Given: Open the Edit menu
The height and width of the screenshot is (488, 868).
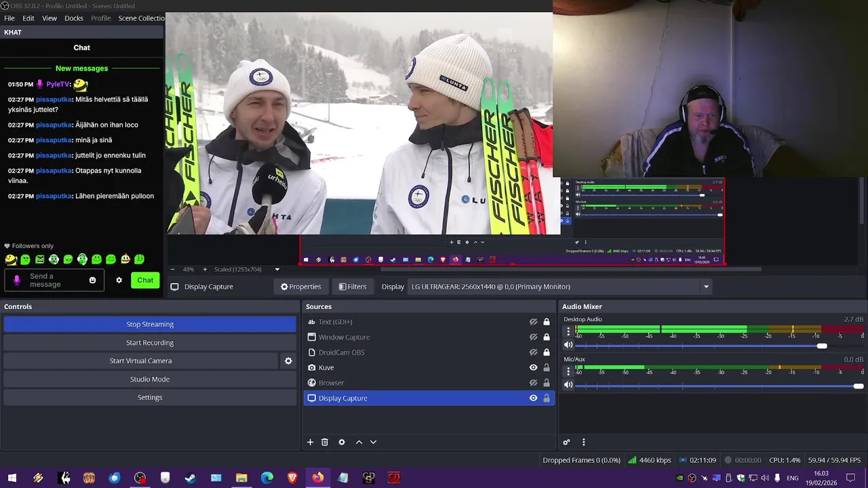Looking at the screenshot, I should pyautogui.click(x=28, y=18).
